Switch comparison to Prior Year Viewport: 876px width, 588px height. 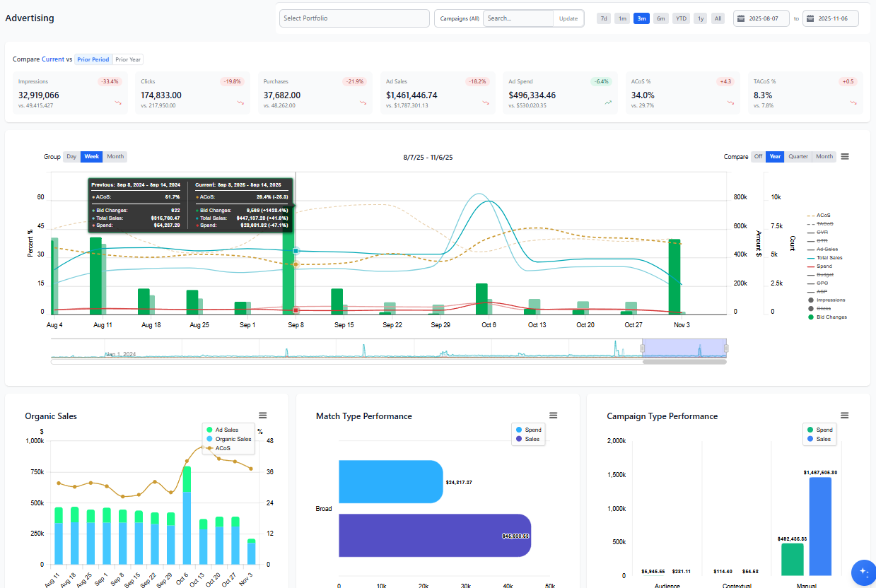pos(127,59)
